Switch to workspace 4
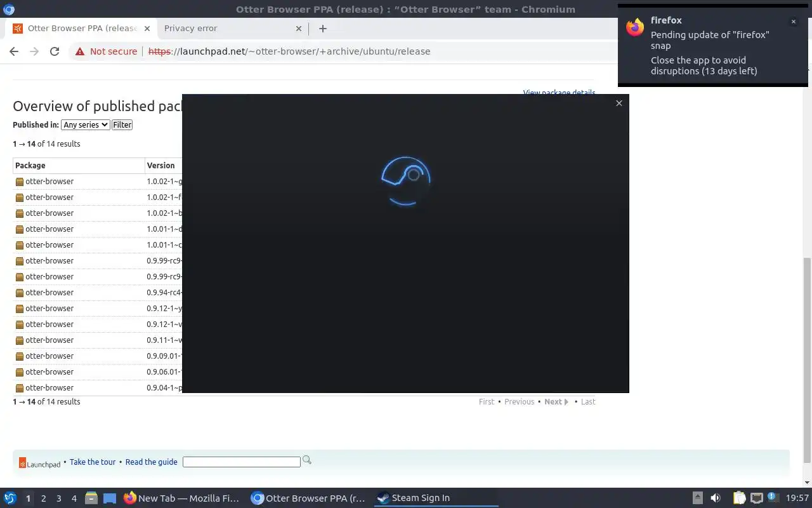Viewport: 812px width, 508px height. pos(74,498)
